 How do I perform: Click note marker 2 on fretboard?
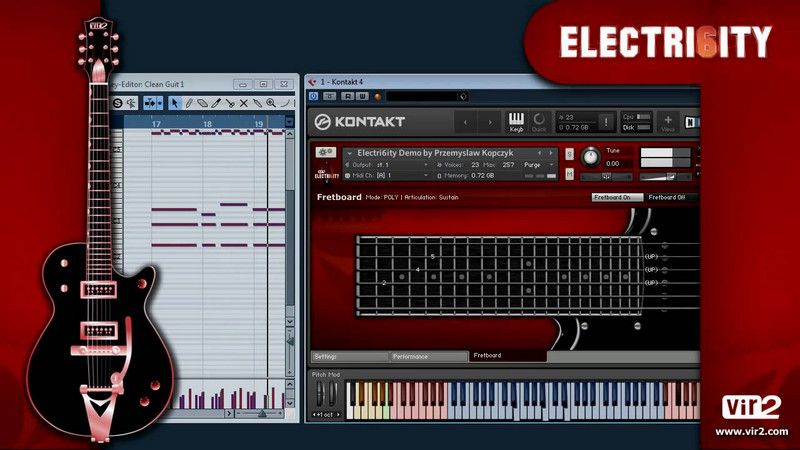click(384, 283)
